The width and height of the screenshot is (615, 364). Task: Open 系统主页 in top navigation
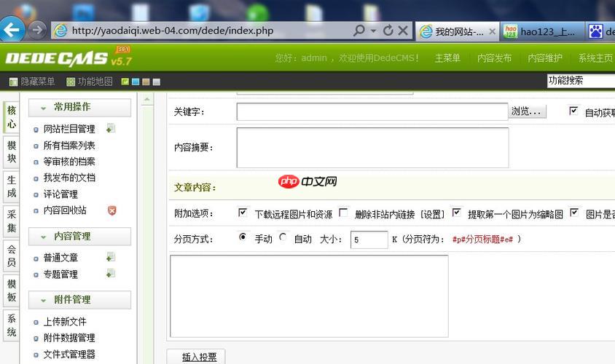(x=595, y=58)
